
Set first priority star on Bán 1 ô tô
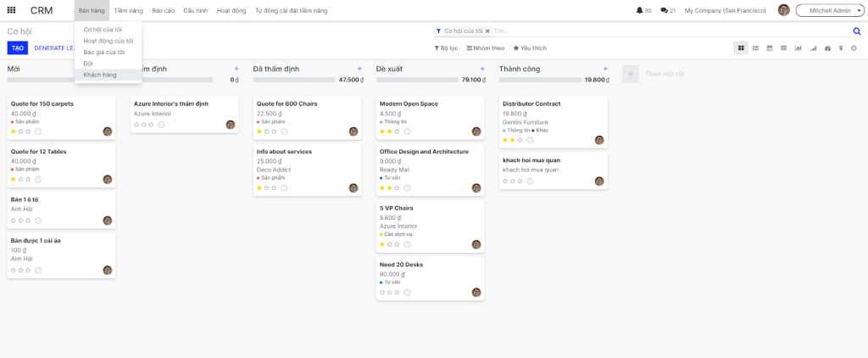click(x=14, y=221)
